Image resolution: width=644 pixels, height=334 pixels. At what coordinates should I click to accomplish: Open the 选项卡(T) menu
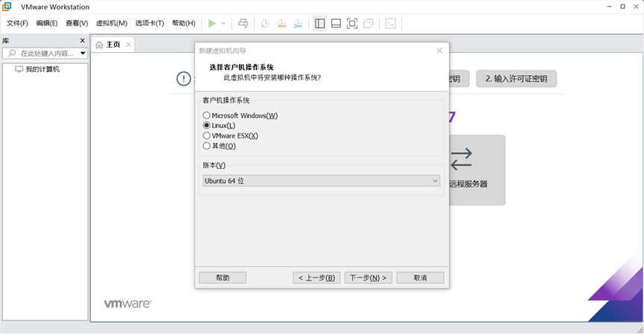150,23
